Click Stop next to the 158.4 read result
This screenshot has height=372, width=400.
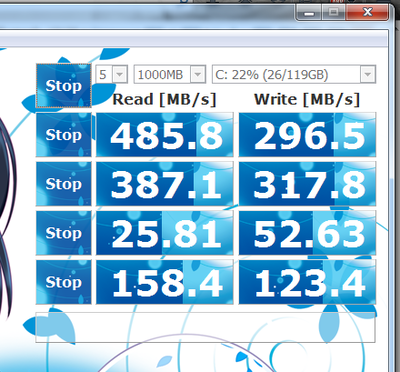(63, 282)
